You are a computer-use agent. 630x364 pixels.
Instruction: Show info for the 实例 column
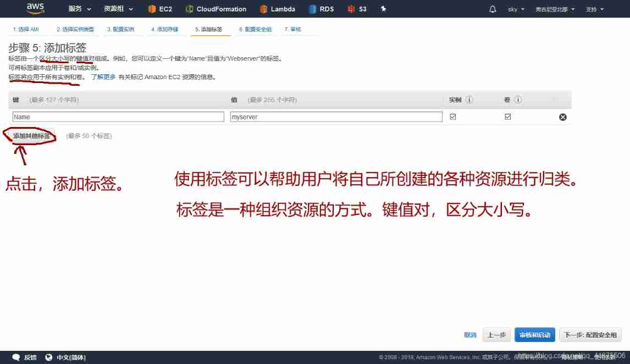click(469, 100)
